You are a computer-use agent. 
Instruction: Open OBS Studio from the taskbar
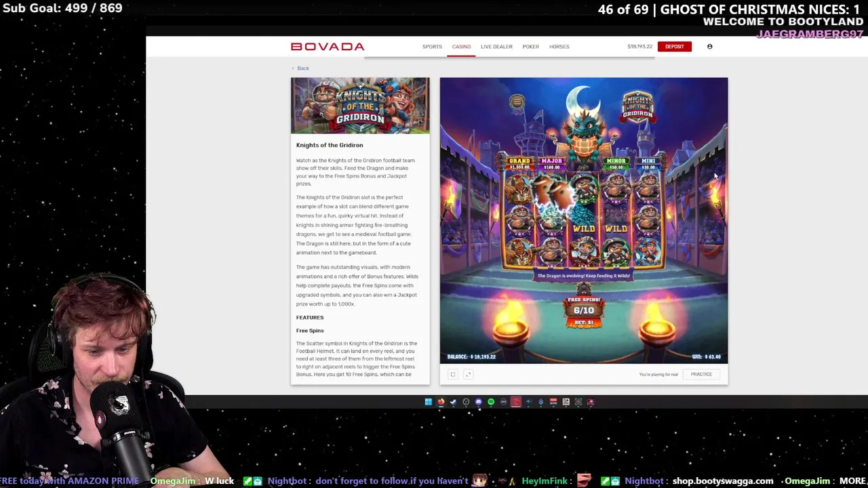466,402
